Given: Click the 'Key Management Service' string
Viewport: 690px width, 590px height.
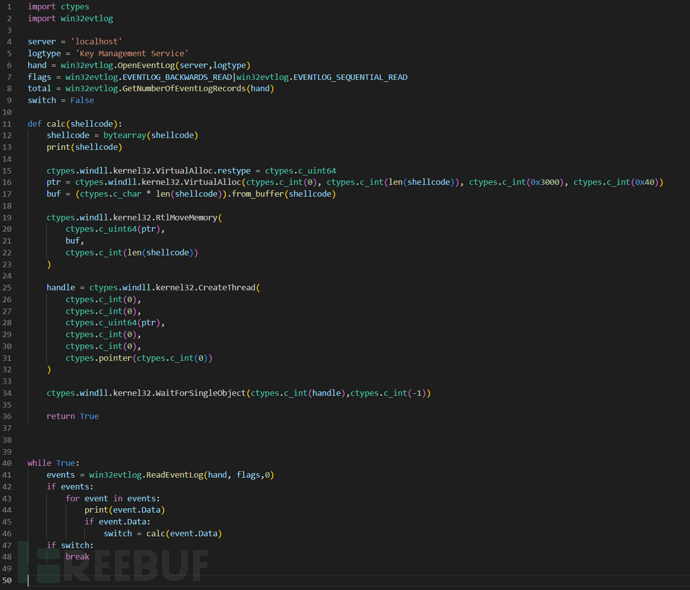Looking at the screenshot, I should 132,53.
